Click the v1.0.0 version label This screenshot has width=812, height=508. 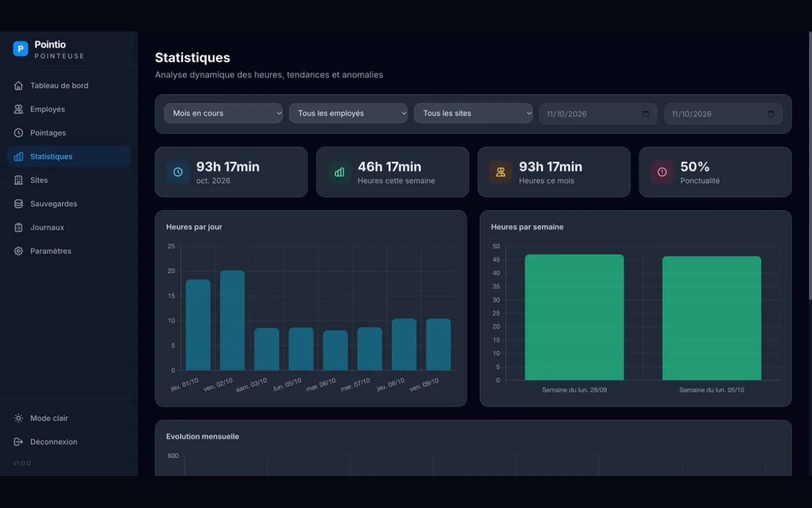tap(22, 463)
